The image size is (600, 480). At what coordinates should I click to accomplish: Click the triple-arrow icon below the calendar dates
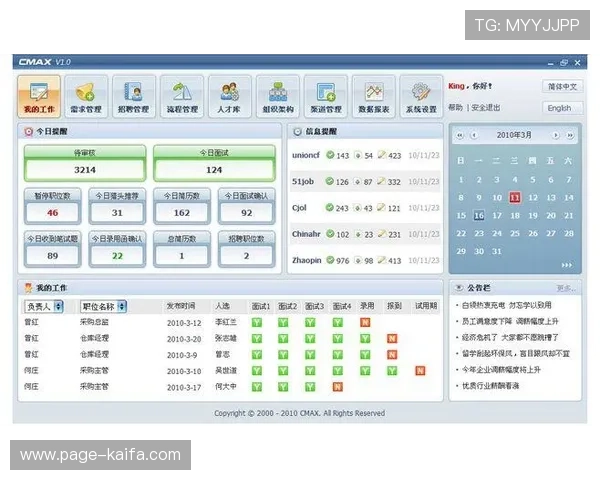pyautogui.click(x=567, y=265)
